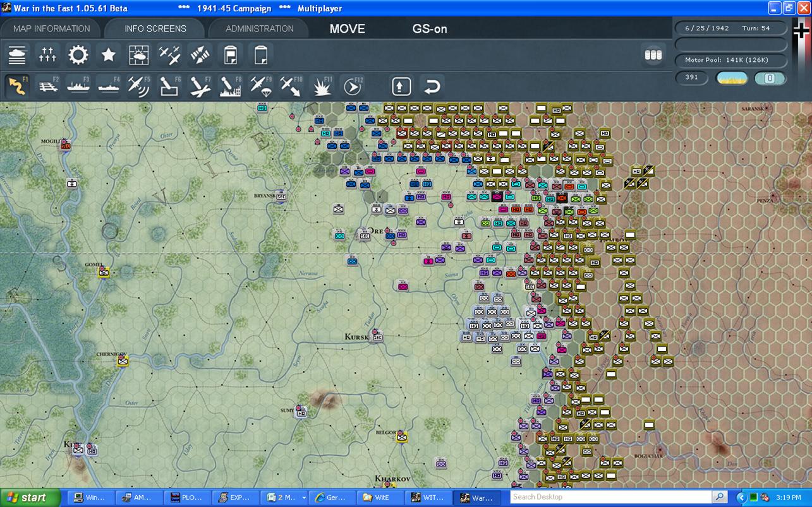The height and width of the screenshot is (507, 812).
Task: Click the date and Turn 54 display
Action: (731, 28)
